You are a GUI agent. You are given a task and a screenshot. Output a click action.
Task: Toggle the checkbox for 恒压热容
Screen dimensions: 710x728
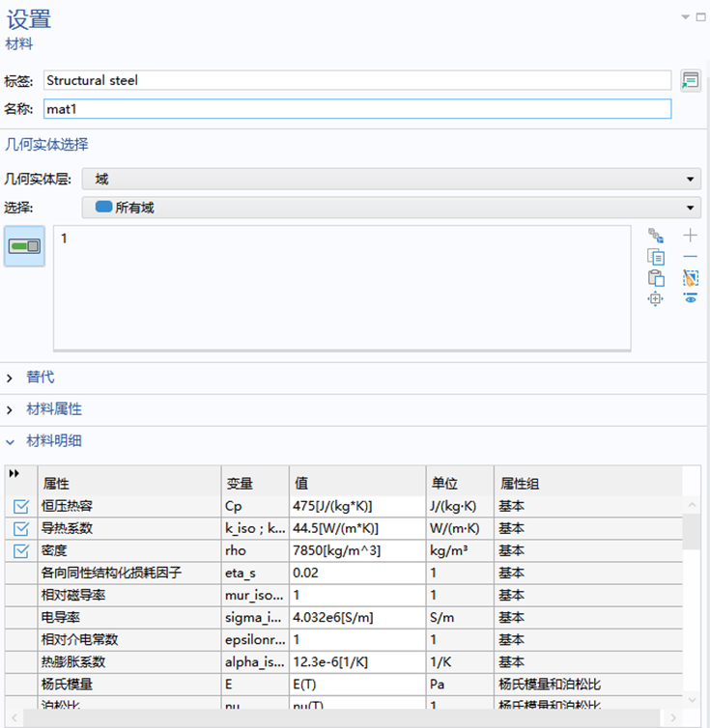pyautogui.click(x=21, y=506)
